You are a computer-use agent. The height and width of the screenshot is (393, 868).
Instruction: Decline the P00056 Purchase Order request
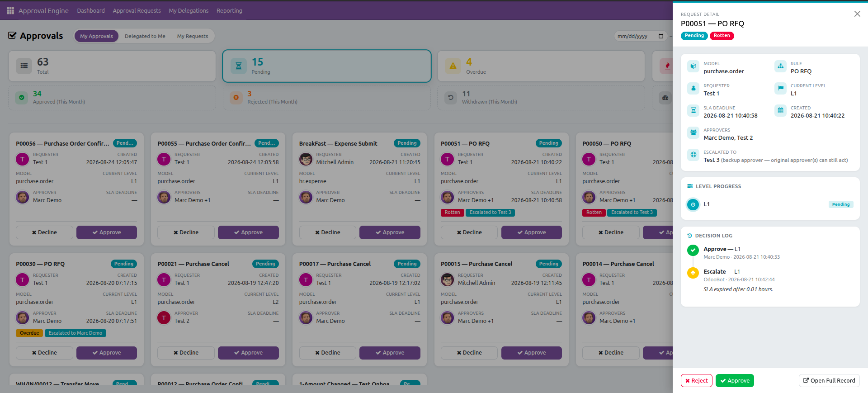44,232
